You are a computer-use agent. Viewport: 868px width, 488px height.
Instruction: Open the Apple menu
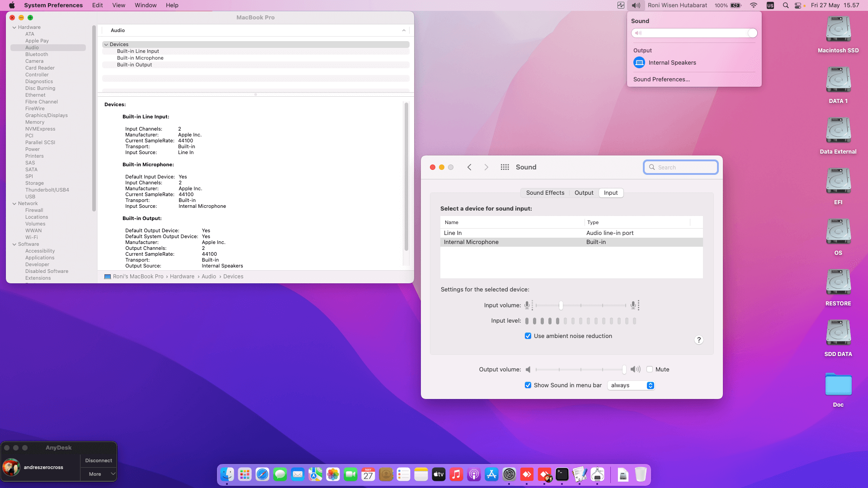click(12, 5)
